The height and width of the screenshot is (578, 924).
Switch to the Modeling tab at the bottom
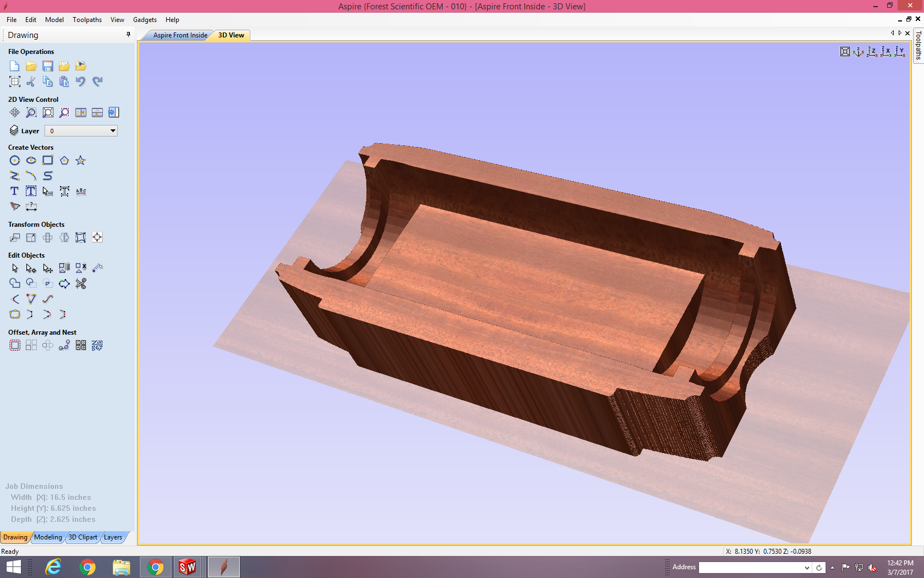coord(48,537)
